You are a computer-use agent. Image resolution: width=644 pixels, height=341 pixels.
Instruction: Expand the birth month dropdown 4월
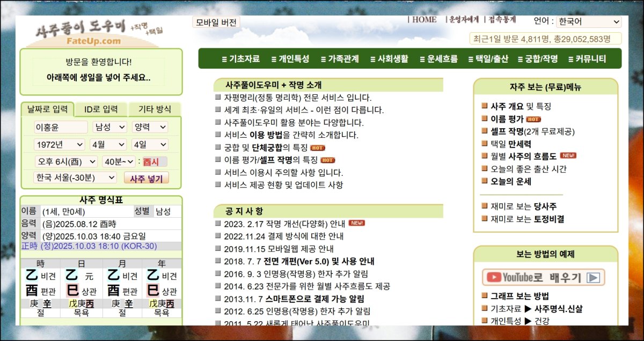pos(108,145)
